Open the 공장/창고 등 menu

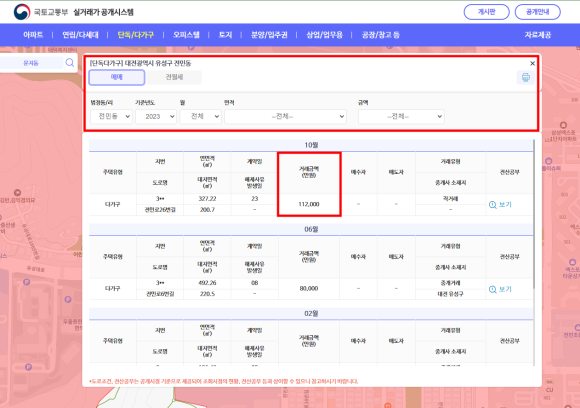[x=381, y=35]
